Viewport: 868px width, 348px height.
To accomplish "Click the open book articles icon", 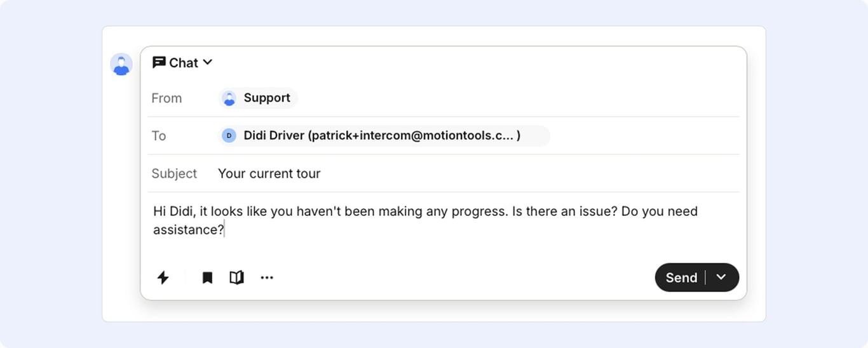I will click(236, 278).
